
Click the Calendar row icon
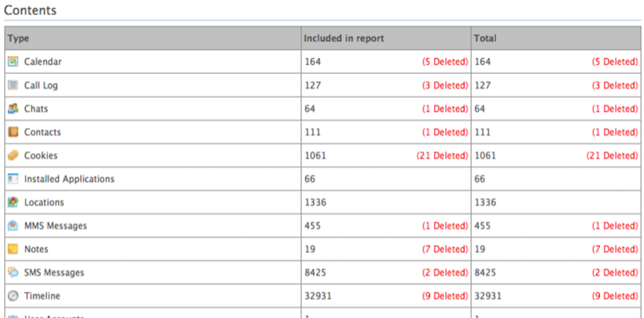[13, 62]
